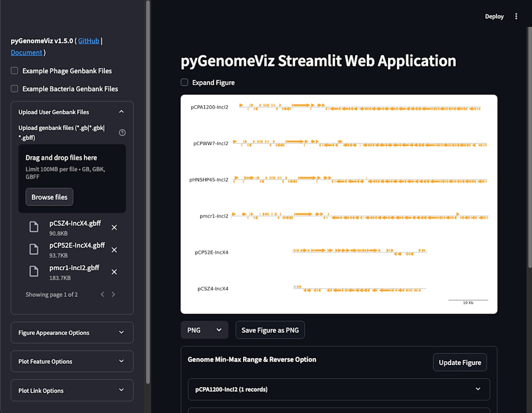The height and width of the screenshot is (413, 532).
Task: Go to next page of uploaded files
Action: coord(113,294)
